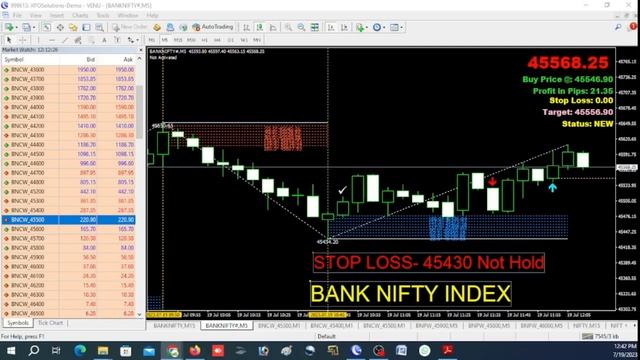This screenshot has width=640, height=360.
Task: Switch to the BANKNIFTY,M15 chart tab
Action: point(174,326)
